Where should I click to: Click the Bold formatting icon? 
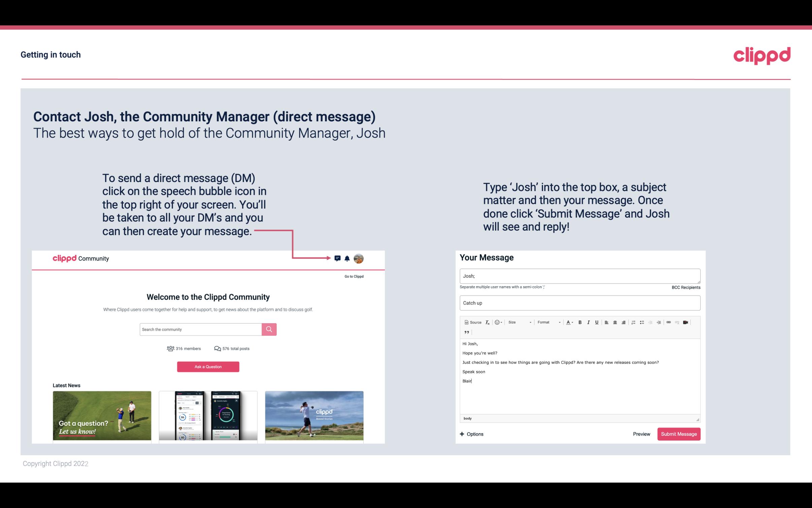click(x=581, y=323)
